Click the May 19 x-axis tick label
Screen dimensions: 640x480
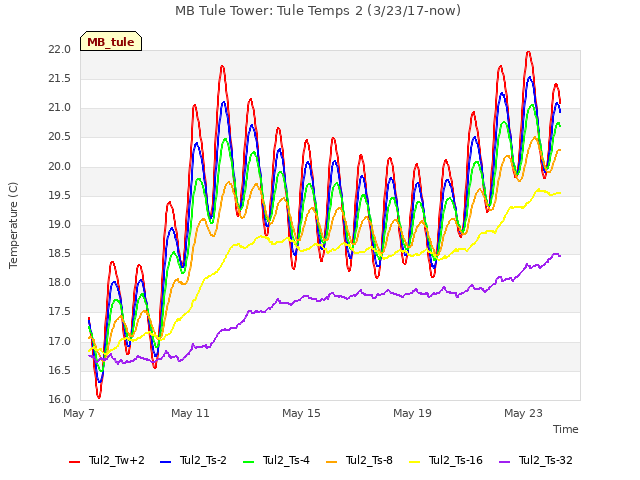[412, 413]
